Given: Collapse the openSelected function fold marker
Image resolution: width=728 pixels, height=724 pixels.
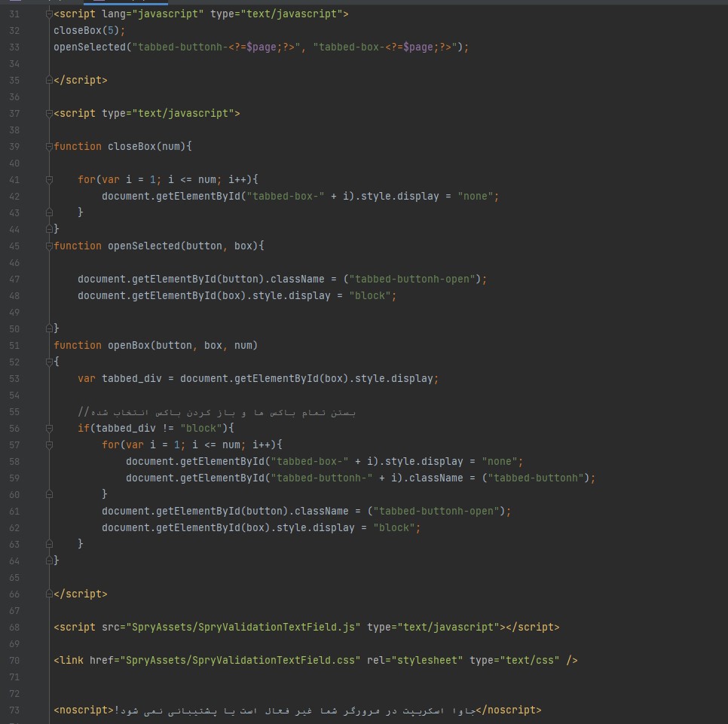Looking at the screenshot, I should coord(50,246).
